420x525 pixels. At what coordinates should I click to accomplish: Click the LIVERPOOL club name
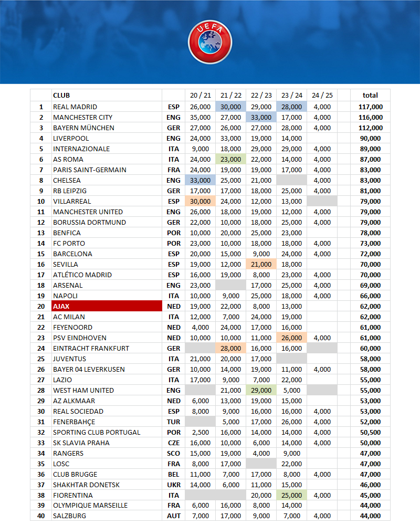click(71, 138)
